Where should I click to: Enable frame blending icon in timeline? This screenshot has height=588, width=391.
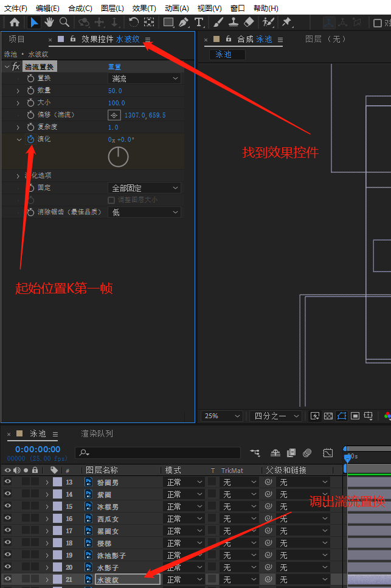[x=291, y=453]
